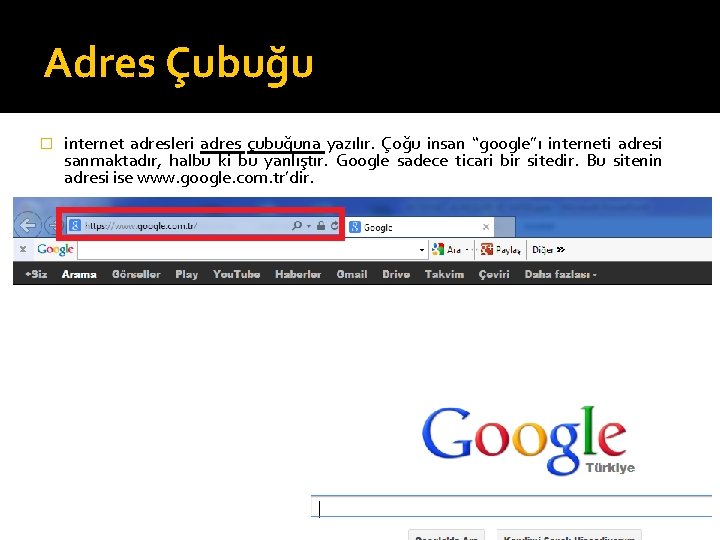Select Arama in the Google bar

click(x=79, y=274)
